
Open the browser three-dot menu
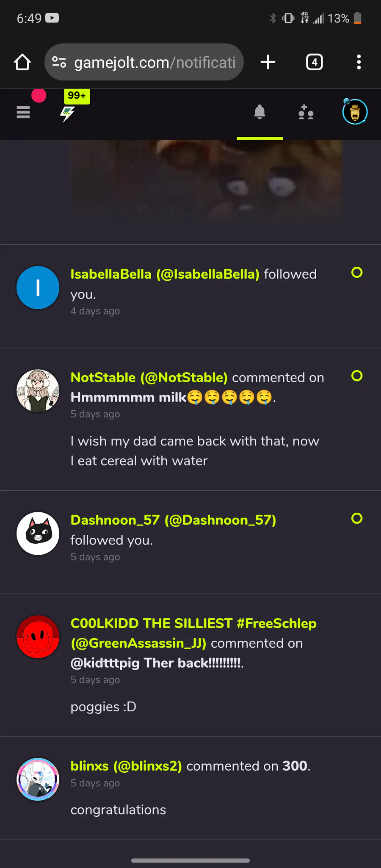tap(359, 62)
